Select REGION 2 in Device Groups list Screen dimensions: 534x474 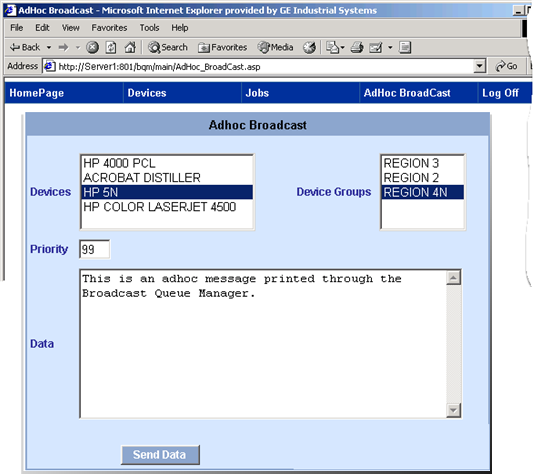[422, 178]
